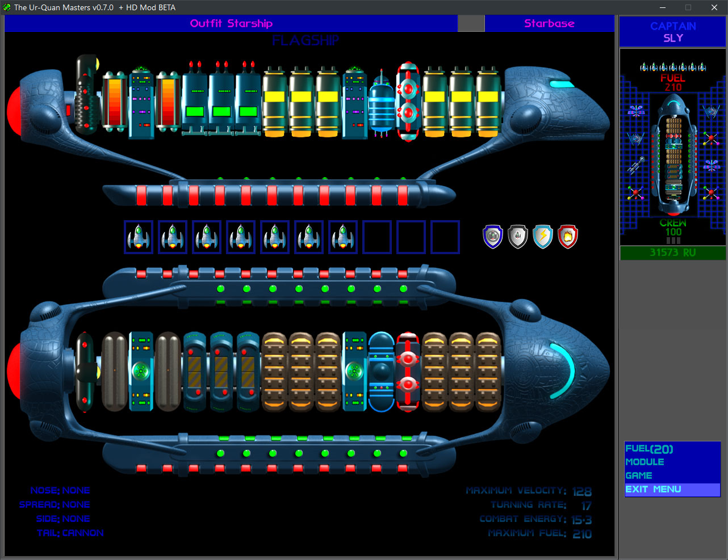Viewport: 728px width, 560px height.
Task: Select the lightning bolt shield icon
Action: pyautogui.click(x=543, y=237)
